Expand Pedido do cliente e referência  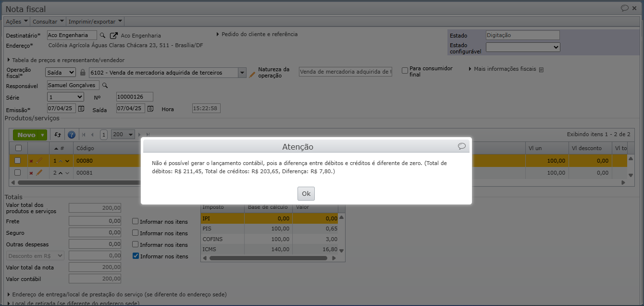tap(257, 34)
